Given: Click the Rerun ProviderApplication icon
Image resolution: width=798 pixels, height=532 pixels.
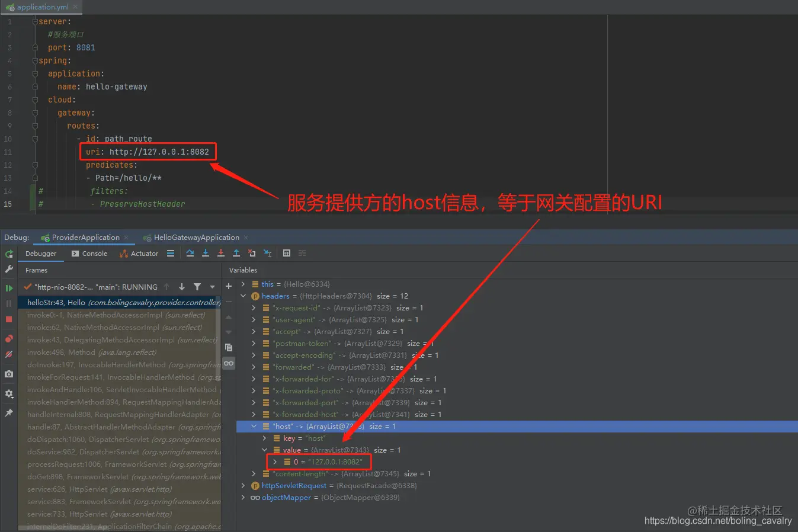Looking at the screenshot, I should click(x=9, y=254).
